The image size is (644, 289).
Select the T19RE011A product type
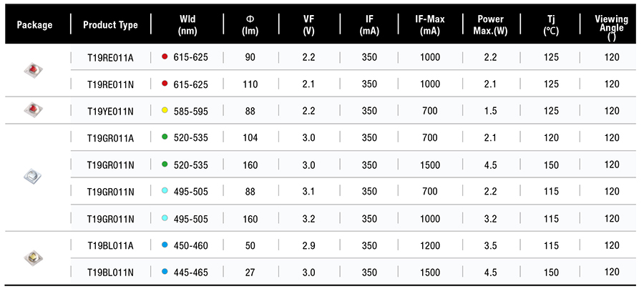[110, 57]
